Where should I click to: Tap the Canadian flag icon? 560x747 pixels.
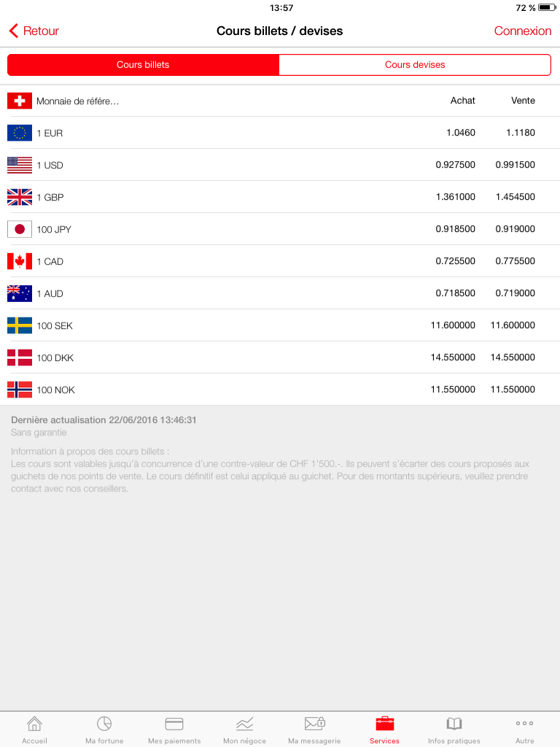[20, 261]
